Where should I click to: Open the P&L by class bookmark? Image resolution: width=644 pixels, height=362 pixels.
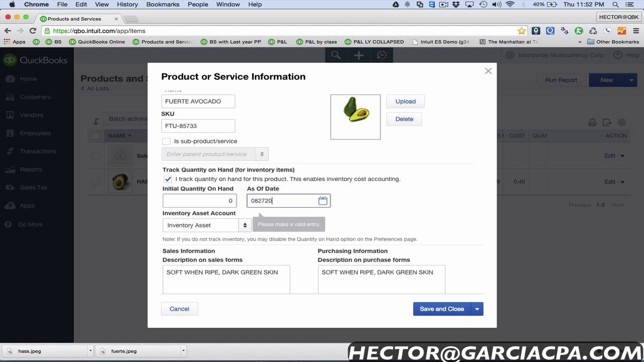(316, 42)
